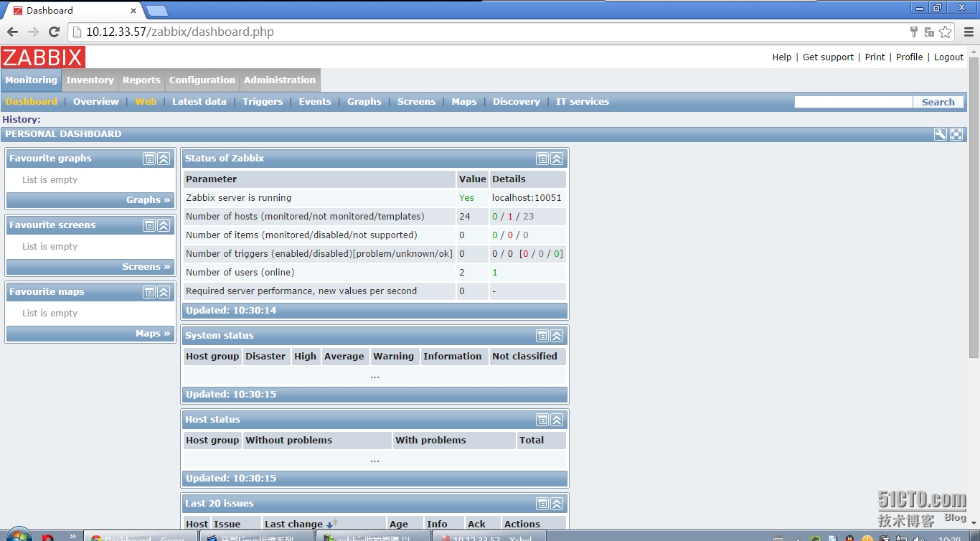Viewport: 980px width, 541px height.
Task: Select the IT services submenu item
Action: pos(583,102)
